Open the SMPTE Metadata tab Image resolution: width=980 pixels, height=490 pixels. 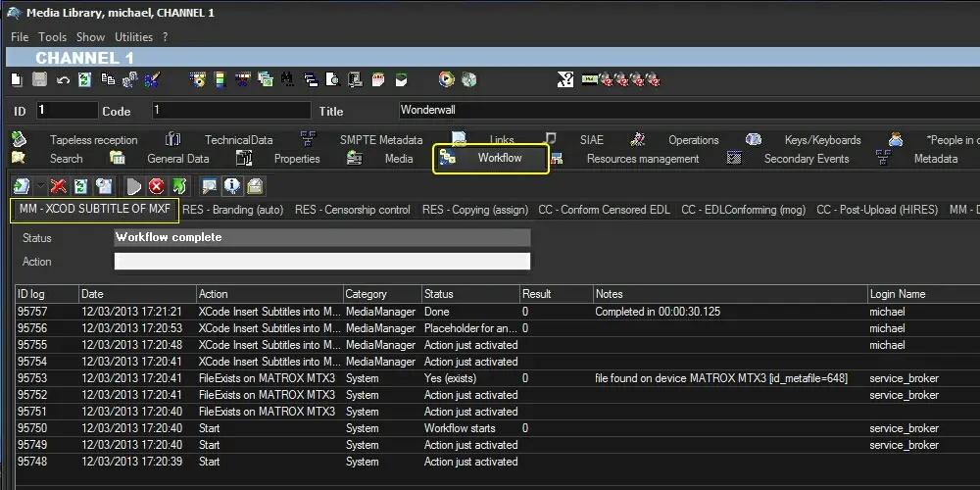[380, 140]
